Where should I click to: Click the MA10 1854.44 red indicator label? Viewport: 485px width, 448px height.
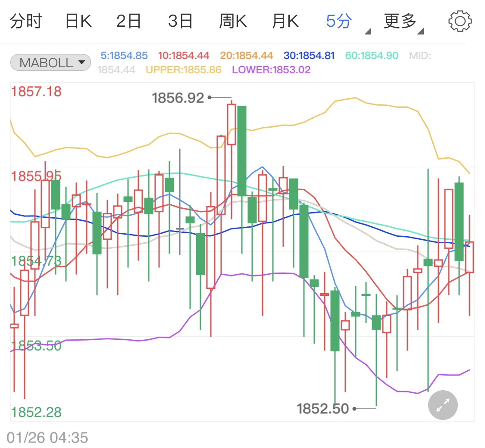(184, 55)
